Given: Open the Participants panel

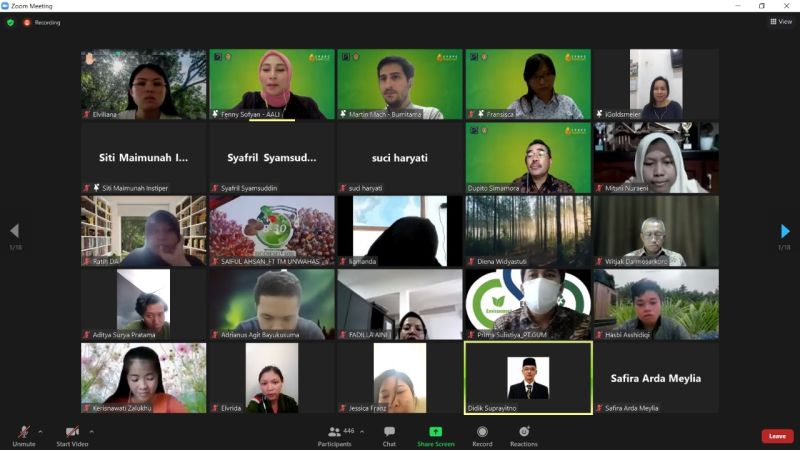Looking at the screenshot, I should 334,435.
